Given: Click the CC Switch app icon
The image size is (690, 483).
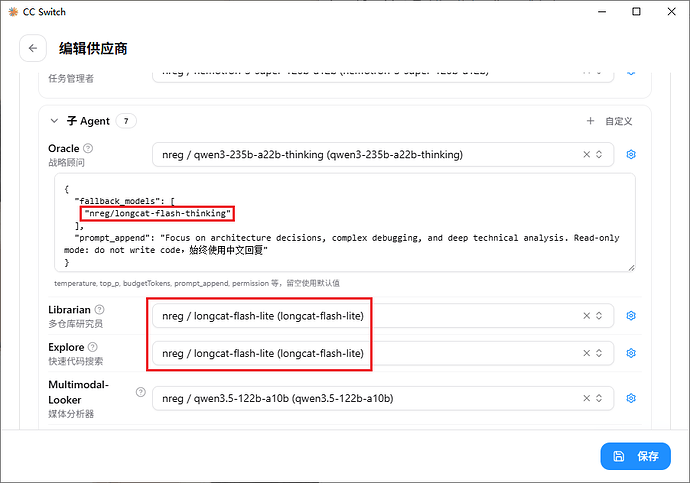Looking at the screenshot, I should click(13, 12).
